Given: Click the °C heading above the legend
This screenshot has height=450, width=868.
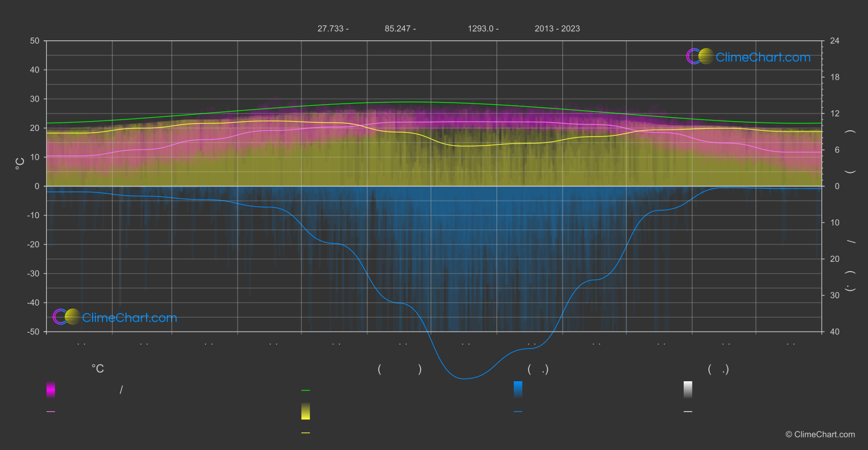Looking at the screenshot, I should 98,369.
